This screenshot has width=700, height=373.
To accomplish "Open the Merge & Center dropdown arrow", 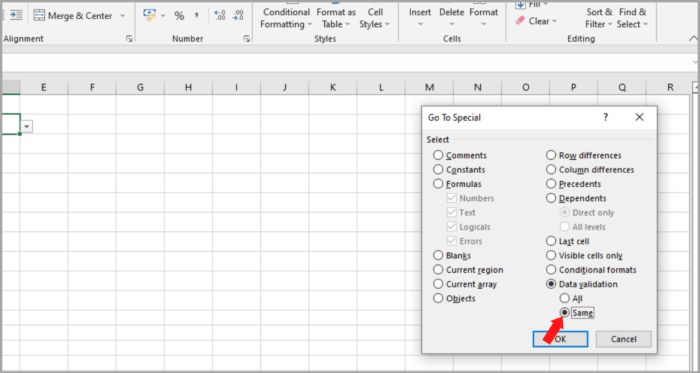I will (x=122, y=16).
